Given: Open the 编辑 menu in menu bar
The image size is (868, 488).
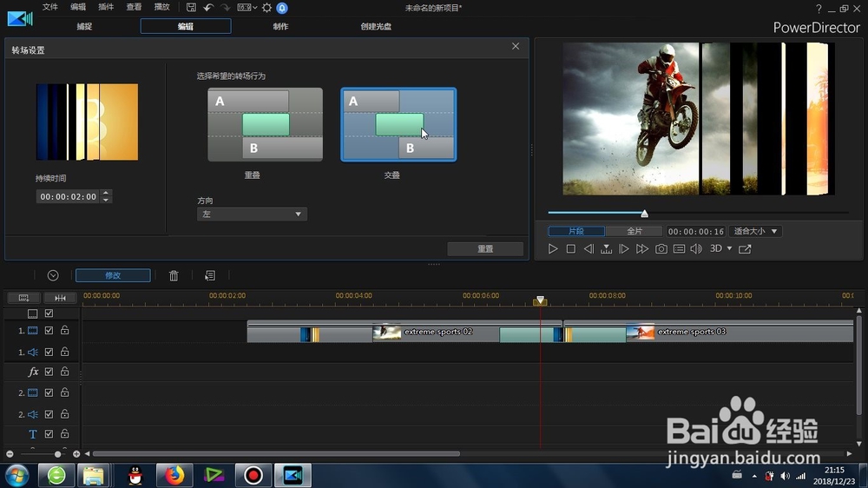Looking at the screenshot, I should coord(78,7).
